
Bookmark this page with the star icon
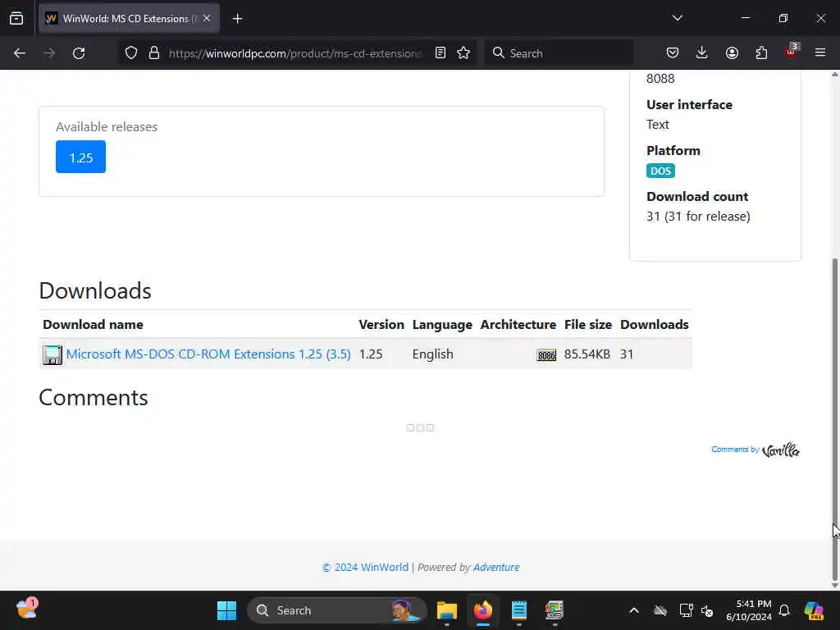click(463, 53)
